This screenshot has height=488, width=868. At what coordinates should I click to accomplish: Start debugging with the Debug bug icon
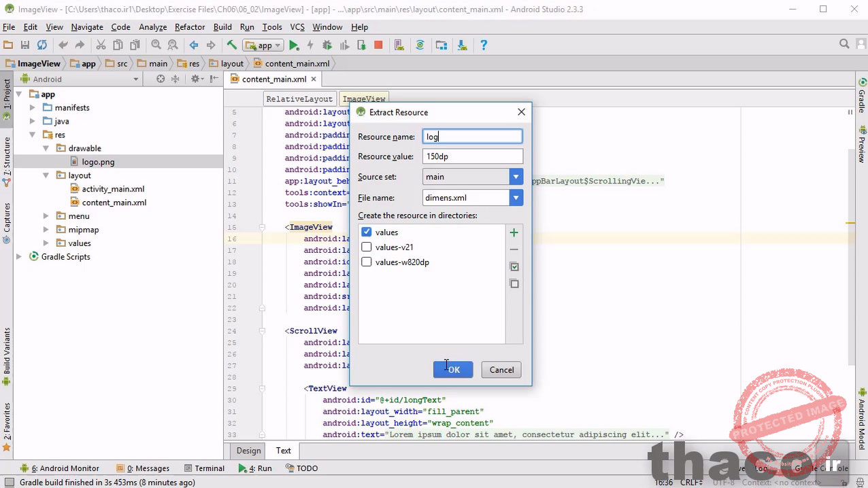(x=327, y=46)
